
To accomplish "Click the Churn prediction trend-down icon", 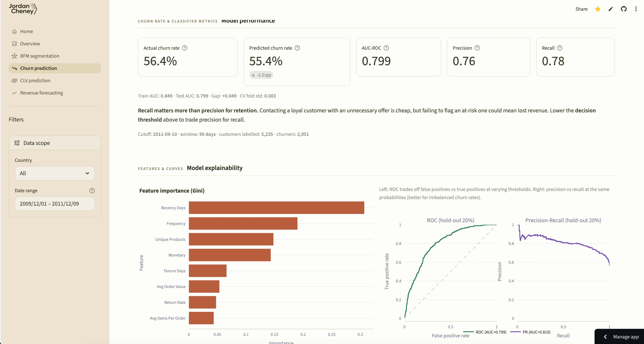I will [14, 68].
